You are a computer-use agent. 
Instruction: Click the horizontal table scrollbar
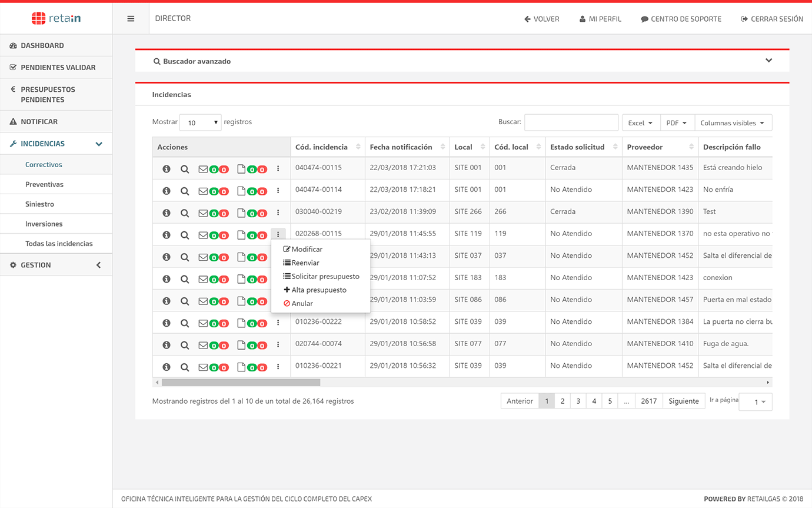click(x=241, y=383)
